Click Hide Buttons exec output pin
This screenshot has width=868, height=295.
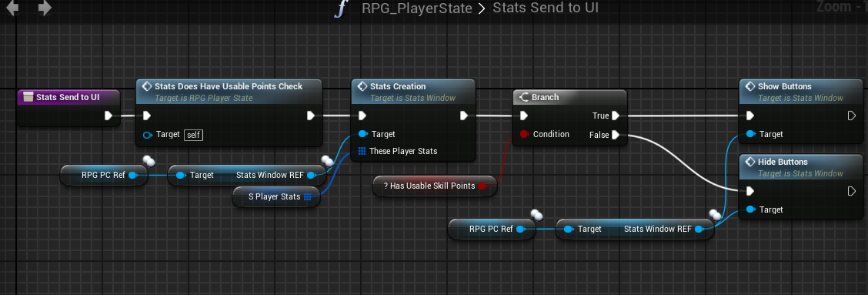852,191
